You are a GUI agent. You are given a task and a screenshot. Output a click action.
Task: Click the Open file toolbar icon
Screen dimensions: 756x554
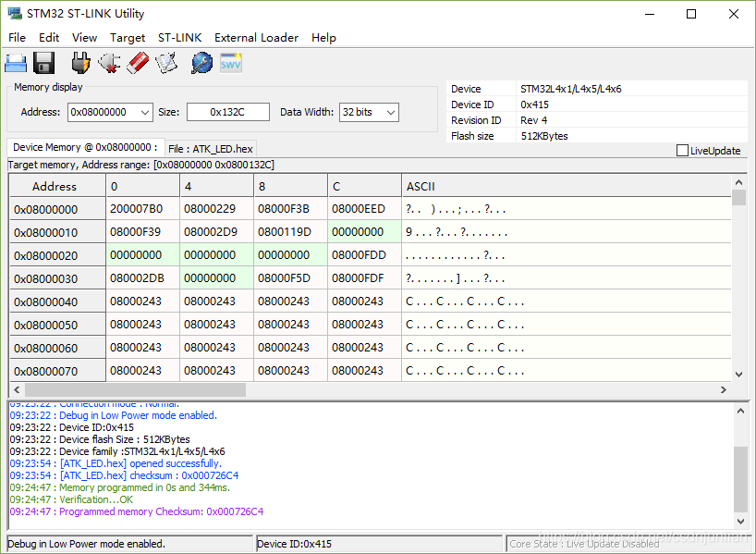pos(16,63)
